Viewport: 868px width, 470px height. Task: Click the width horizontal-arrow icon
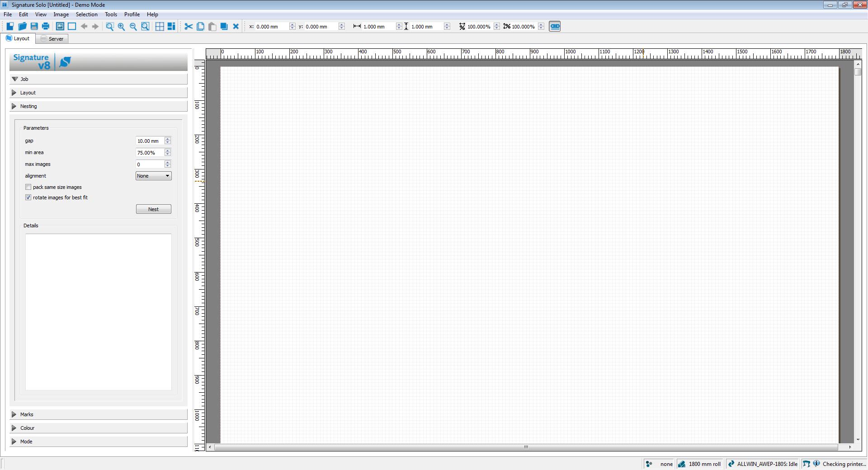click(357, 26)
